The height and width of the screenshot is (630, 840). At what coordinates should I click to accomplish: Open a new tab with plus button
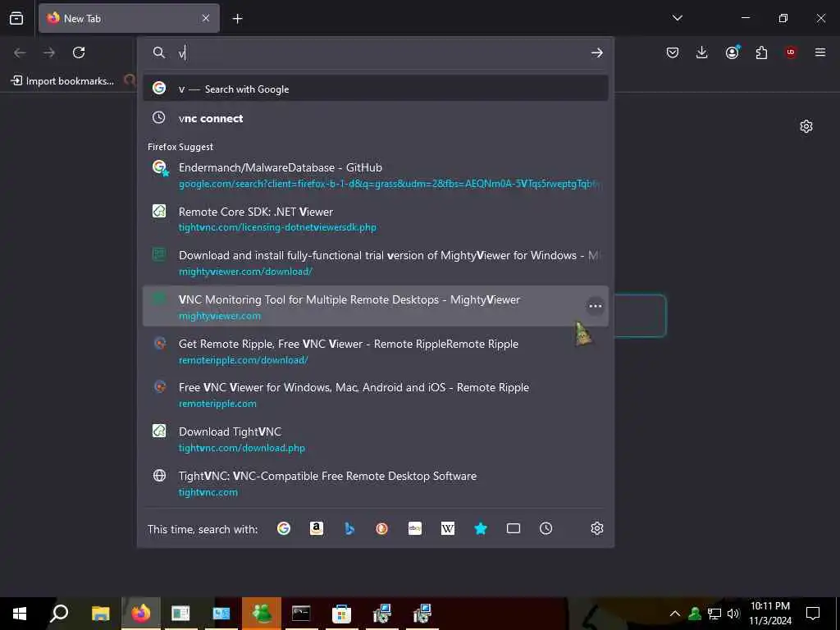[x=237, y=19]
